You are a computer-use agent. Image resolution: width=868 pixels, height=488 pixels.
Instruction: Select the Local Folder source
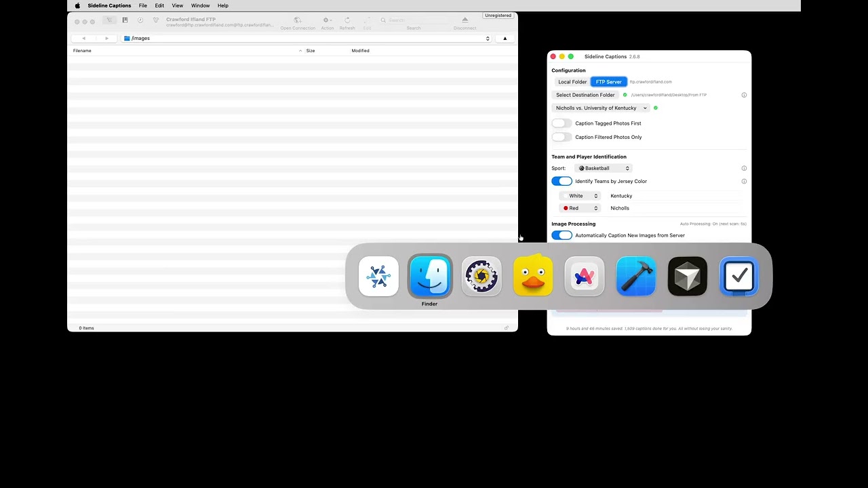pyautogui.click(x=572, y=82)
